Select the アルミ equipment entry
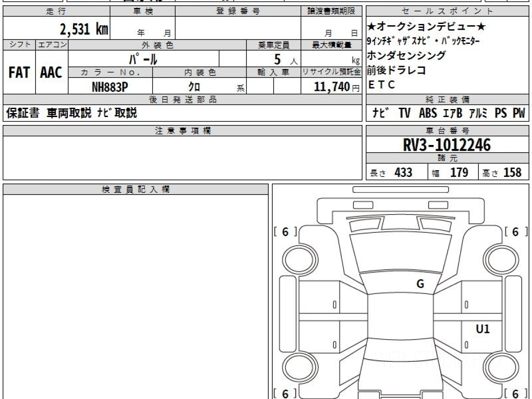 [x=479, y=113]
